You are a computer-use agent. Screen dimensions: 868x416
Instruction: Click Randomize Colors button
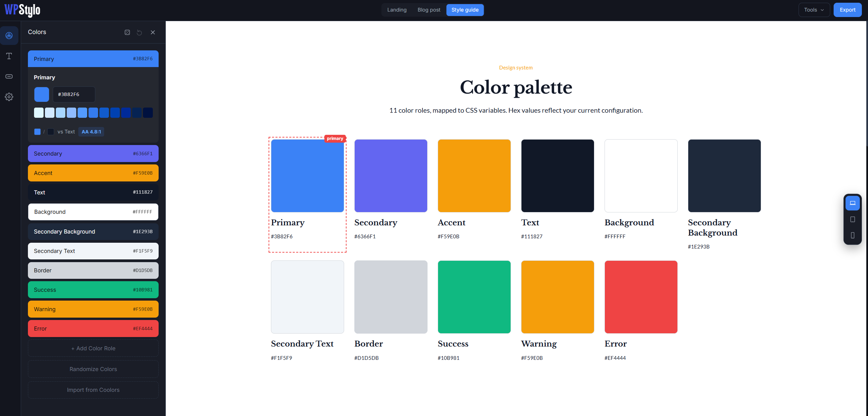(x=93, y=369)
